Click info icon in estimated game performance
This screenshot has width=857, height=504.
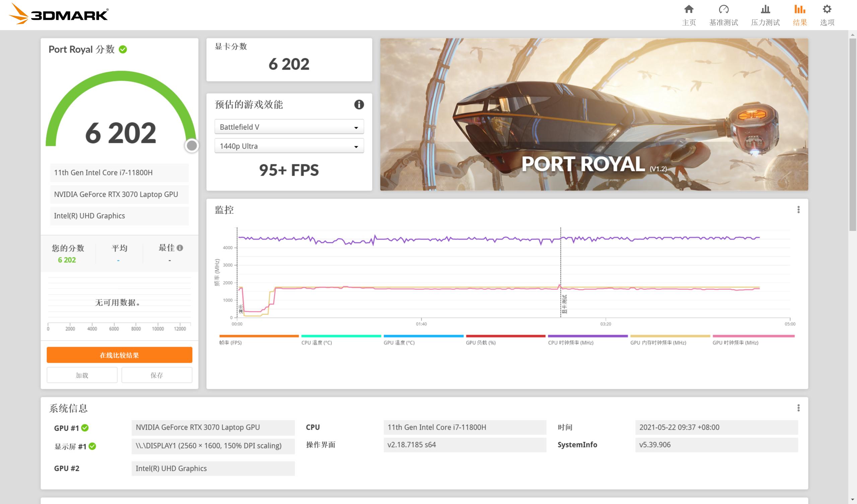click(359, 104)
